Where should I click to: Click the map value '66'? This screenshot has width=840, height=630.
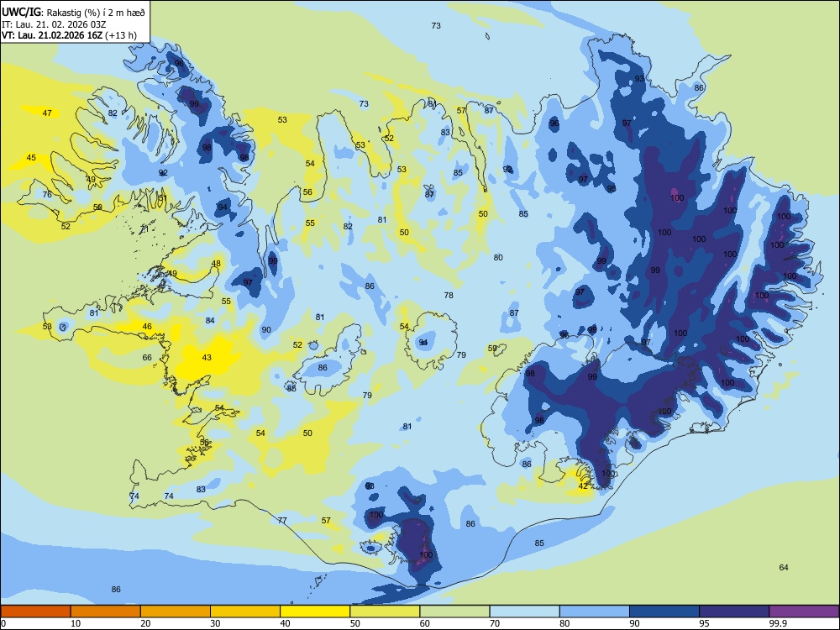pyautogui.click(x=147, y=357)
